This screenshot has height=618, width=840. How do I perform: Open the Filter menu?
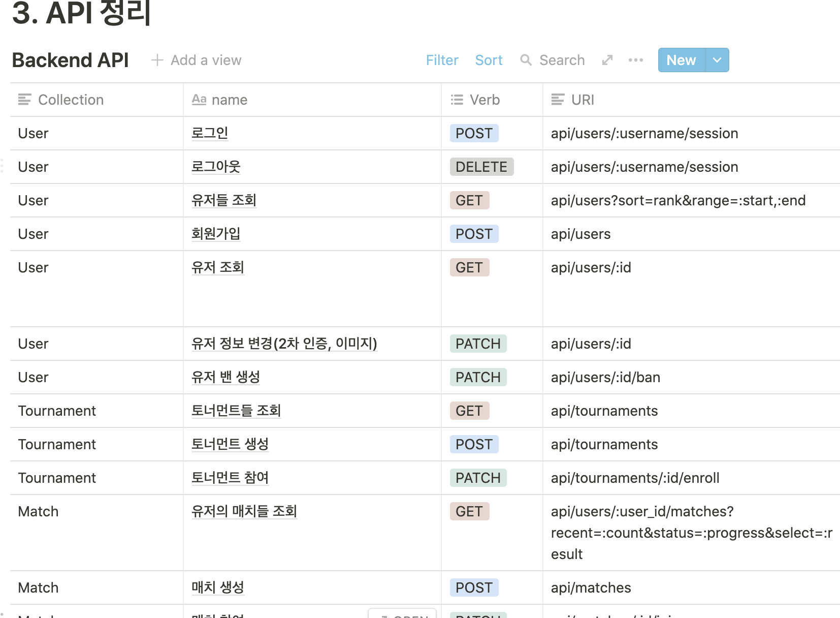[442, 60]
